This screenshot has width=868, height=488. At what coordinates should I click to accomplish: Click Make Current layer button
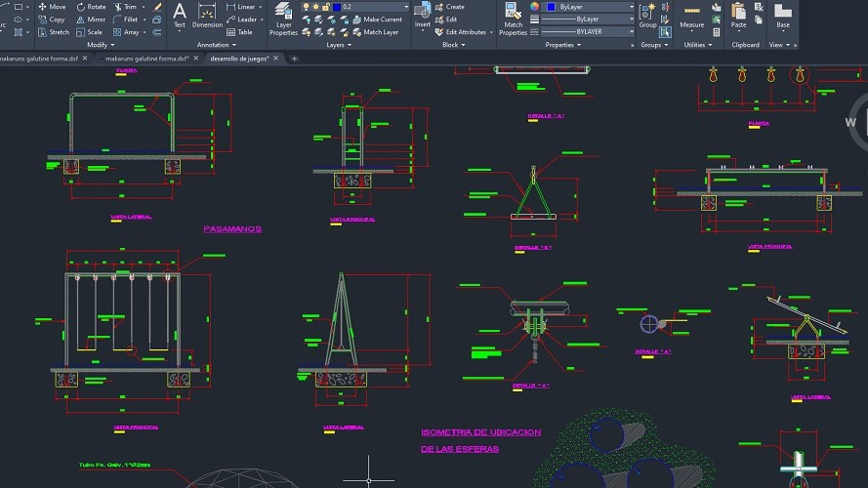[x=377, y=20]
